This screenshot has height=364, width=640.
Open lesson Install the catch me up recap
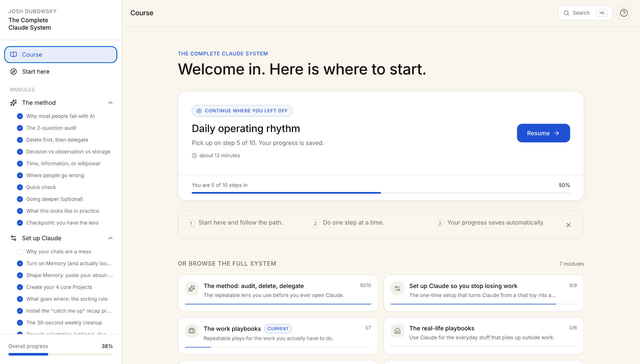pos(69,311)
